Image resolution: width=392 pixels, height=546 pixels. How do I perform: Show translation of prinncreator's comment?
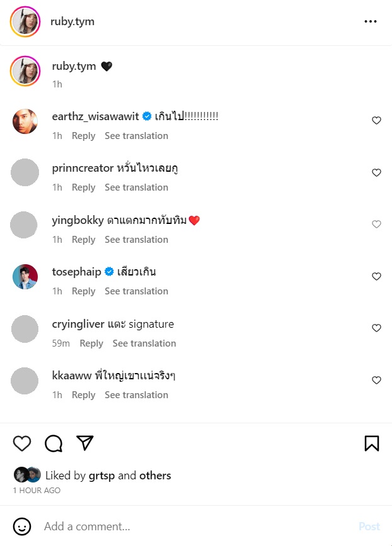click(x=137, y=187)
